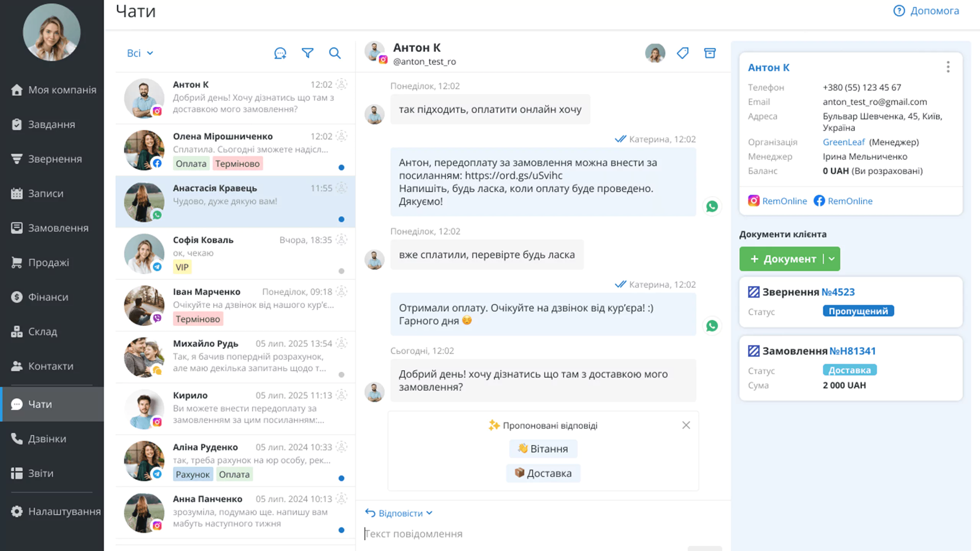Click the Рахунок tag on Аліна Руденко chat

193,474
